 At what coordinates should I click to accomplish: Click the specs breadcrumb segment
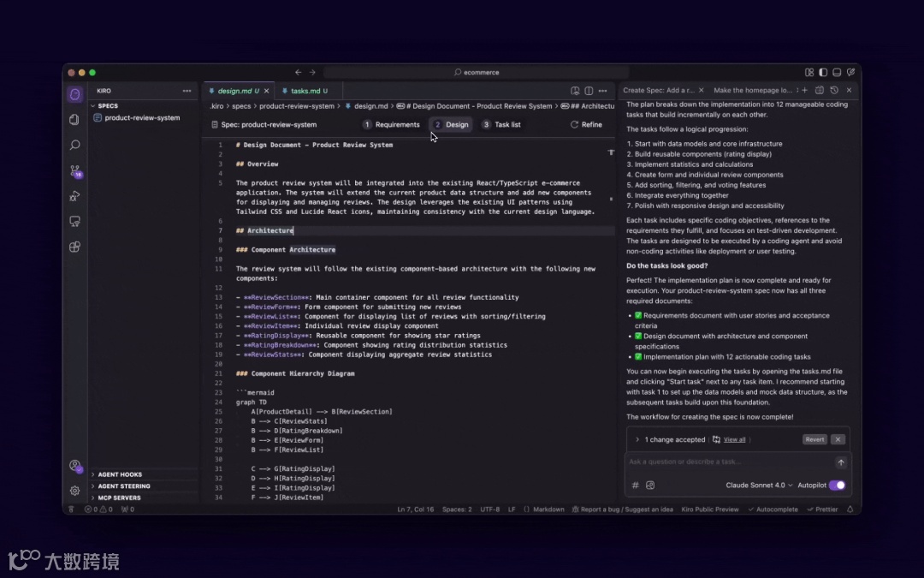pos(241,106)
